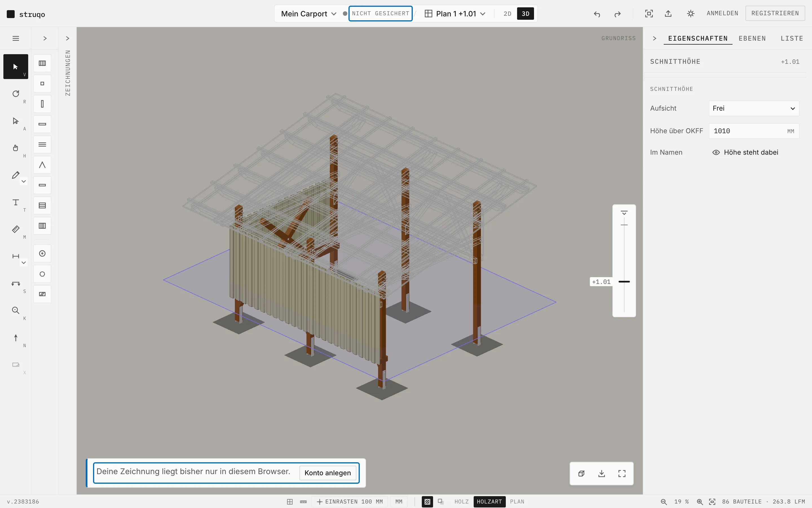Choose the hand pan tool (H)

[16, 148]
